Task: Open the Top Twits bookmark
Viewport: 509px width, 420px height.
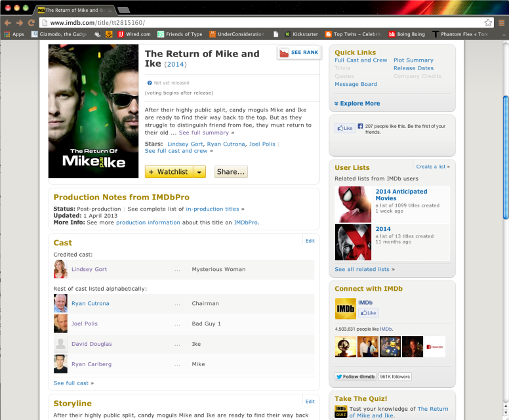Action: click(353, 34)
